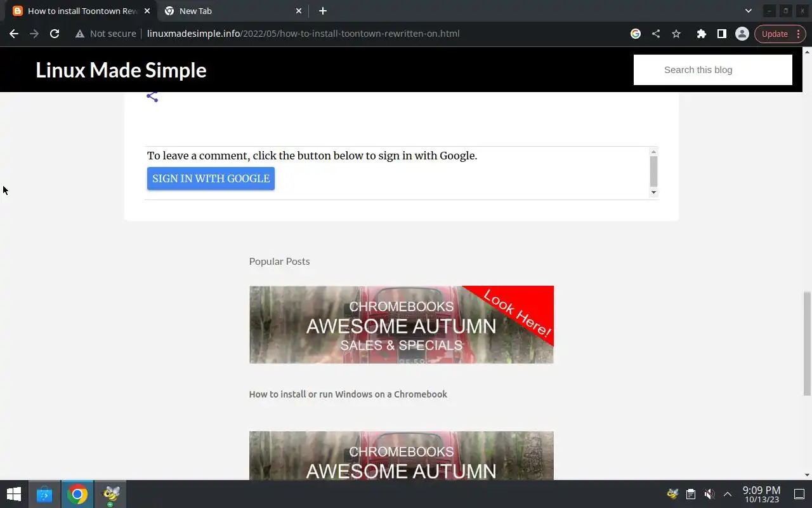Click comment frame scroll up arrow
The image size is (812, 508).
[x=653, y=152]
